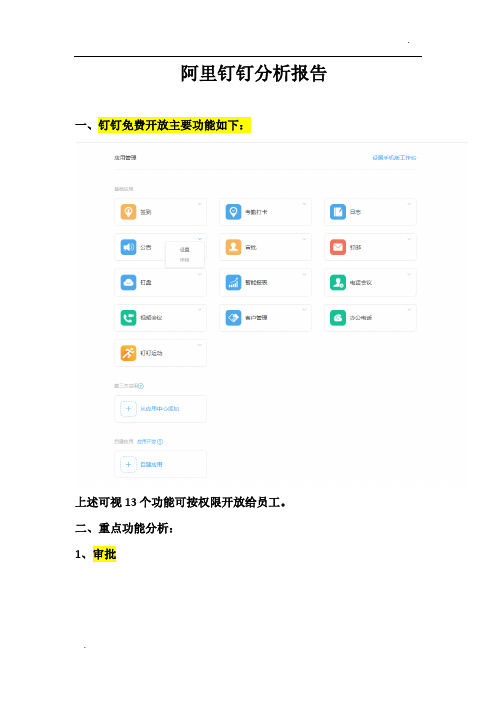496x702 pixels.
Task: Open the 钉钉运动 running figure icon
Action: coord(128,353)
